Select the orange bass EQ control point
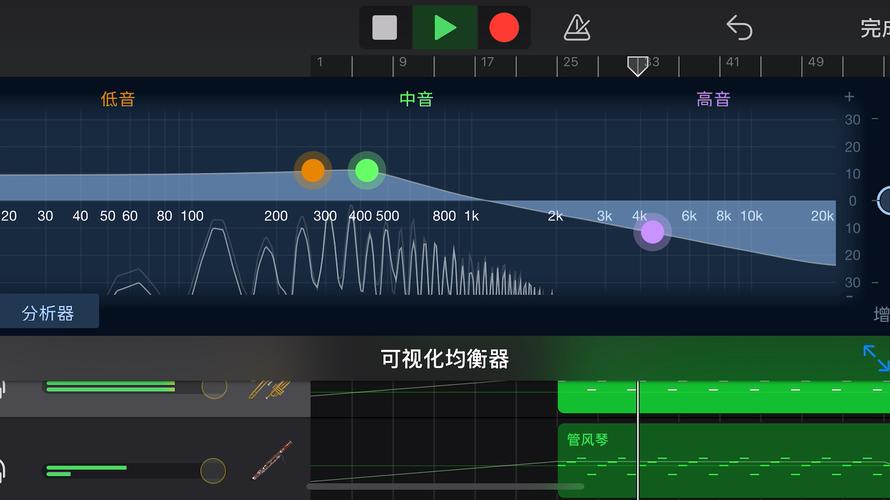This screenshot has height=500, width=890. [x=313, y=170]
